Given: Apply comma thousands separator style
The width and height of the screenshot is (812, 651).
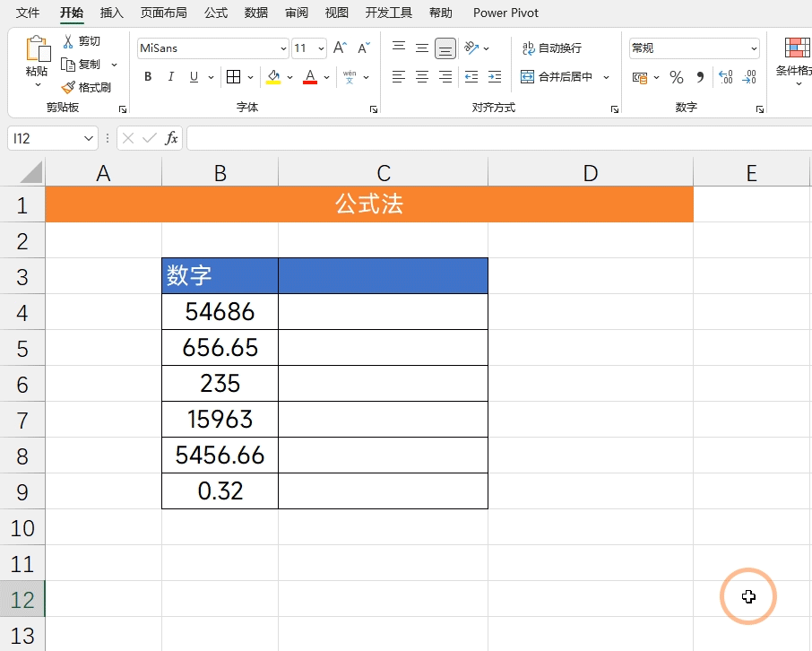Looking at the screenshot, I should [x=698, y=78].
